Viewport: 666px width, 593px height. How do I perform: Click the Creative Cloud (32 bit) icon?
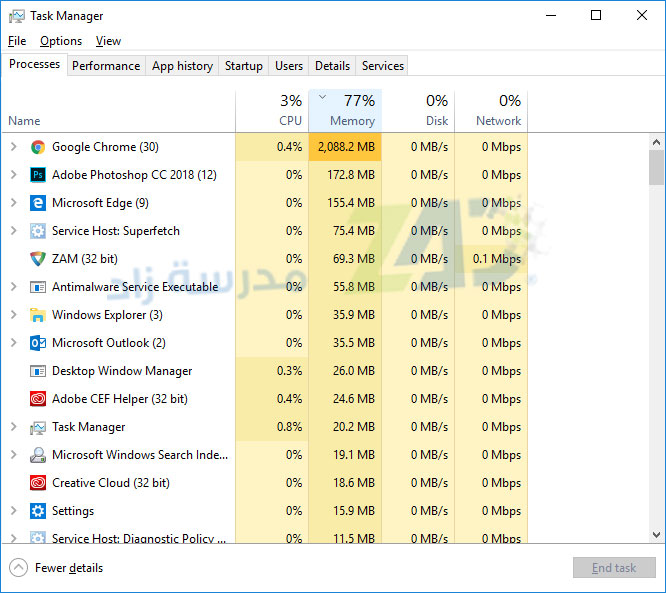click(x=38, y=483)
